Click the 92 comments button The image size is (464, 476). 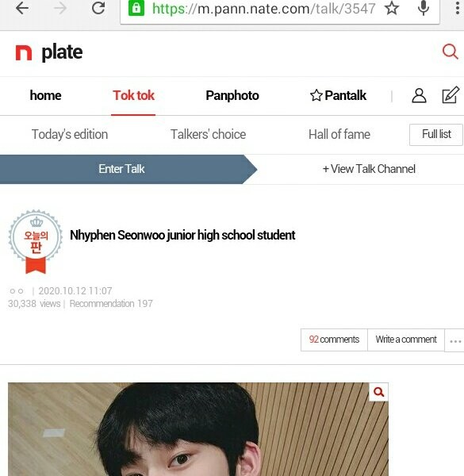(x=334, y=340)
